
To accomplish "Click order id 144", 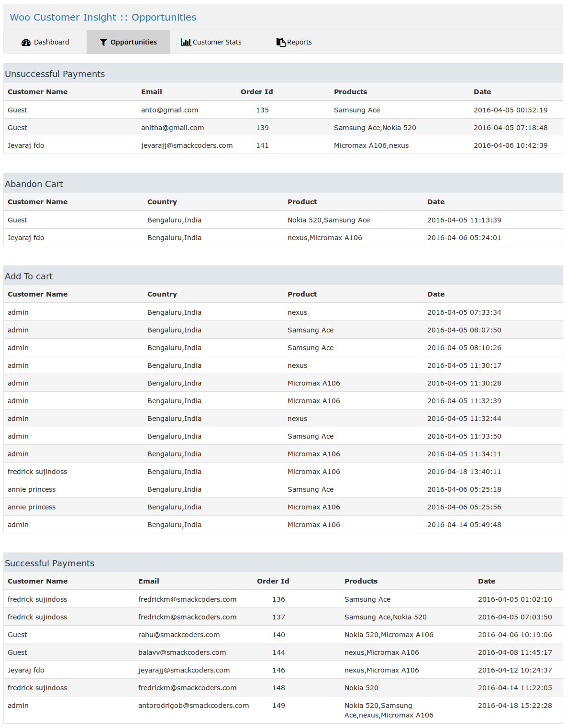I will 278,652.
